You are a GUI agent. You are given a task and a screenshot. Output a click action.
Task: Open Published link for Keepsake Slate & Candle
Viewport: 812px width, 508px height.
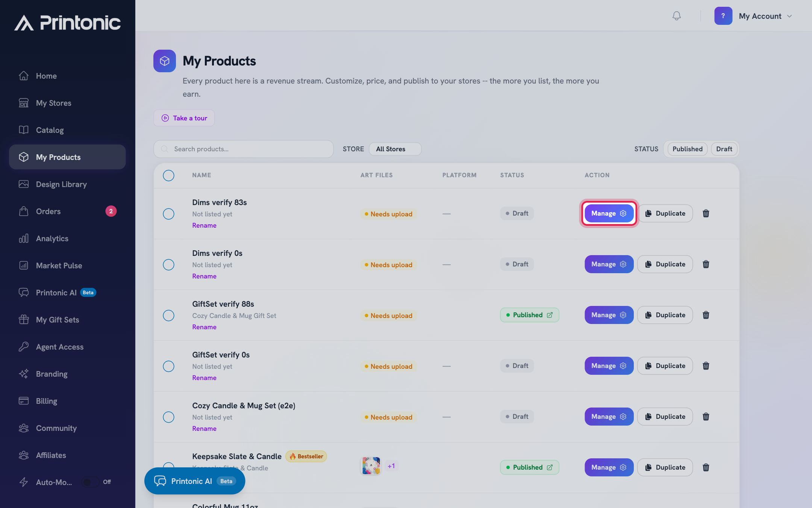[529, 467]
